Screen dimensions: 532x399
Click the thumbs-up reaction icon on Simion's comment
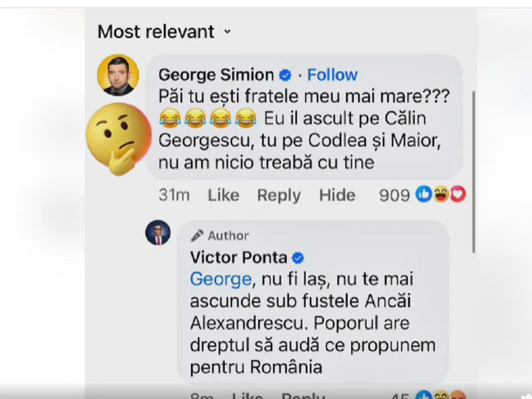pos(423,194)
